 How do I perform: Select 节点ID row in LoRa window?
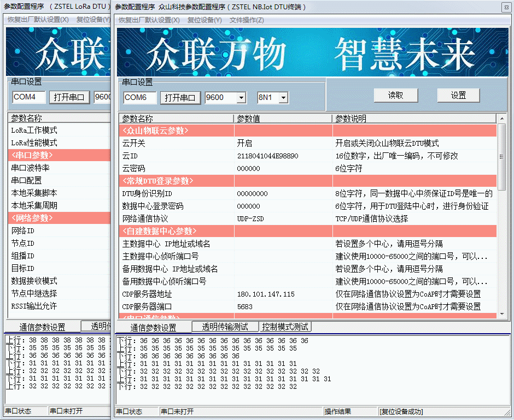point(60,243)
